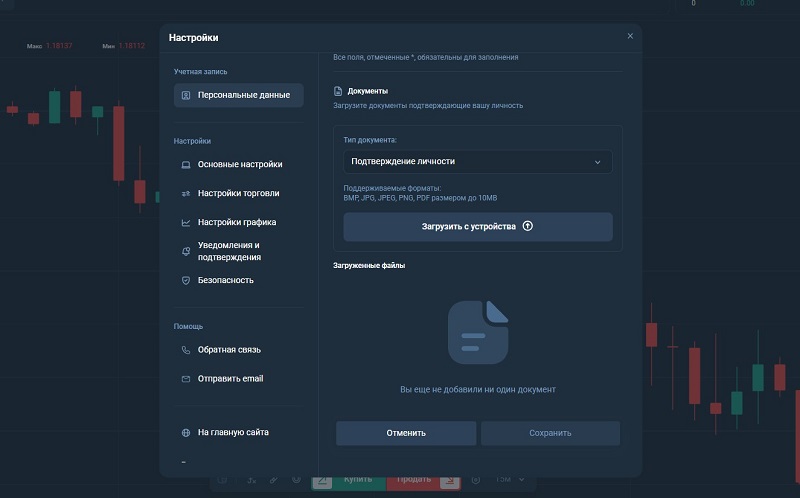Click the empty document placeholder illustration

[478, 332]
